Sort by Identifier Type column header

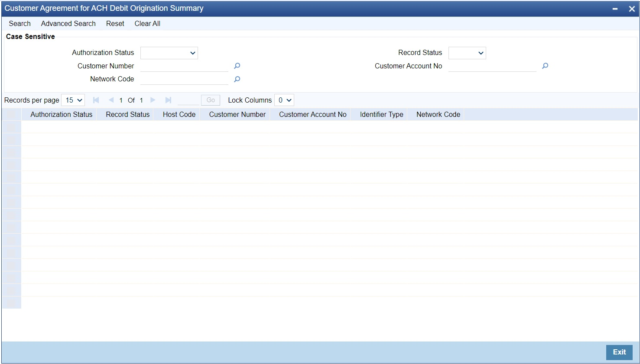point(382,114)
